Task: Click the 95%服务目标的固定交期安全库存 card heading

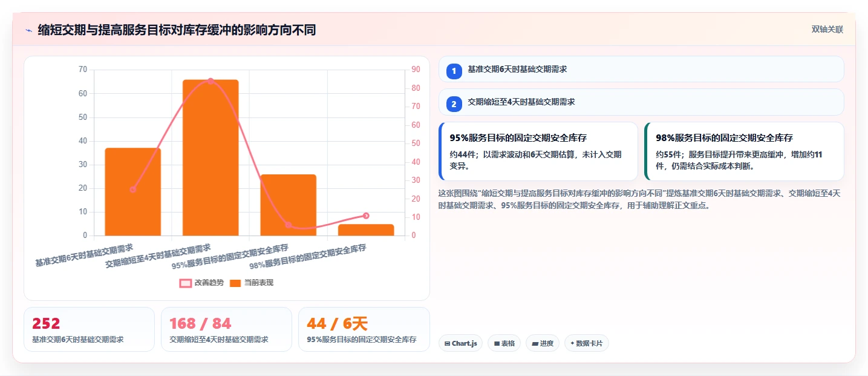Action: pos(518,138)
